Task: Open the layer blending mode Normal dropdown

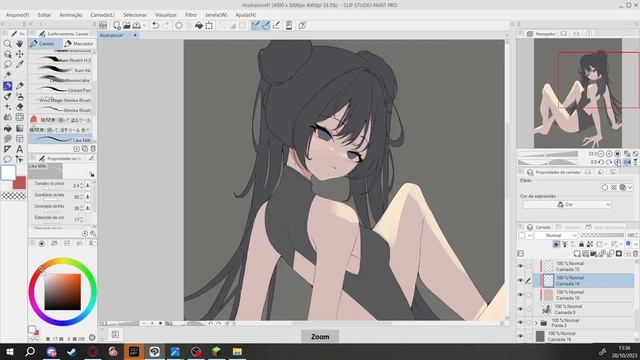Action: [556, 235]
